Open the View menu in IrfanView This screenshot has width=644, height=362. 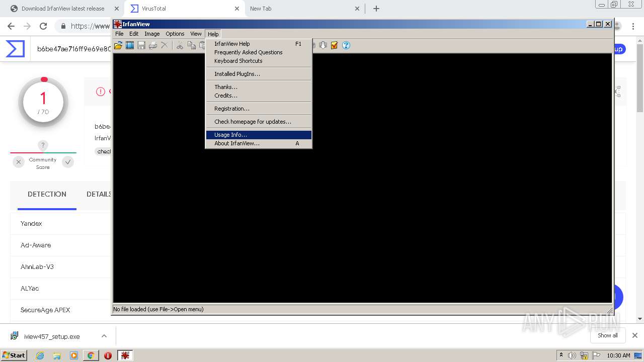(x=196, y=34)
